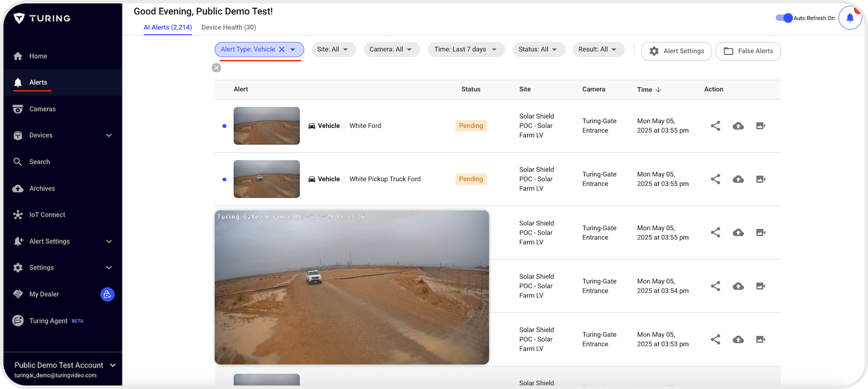Open the notification bell at top right

tap(849, 18)
